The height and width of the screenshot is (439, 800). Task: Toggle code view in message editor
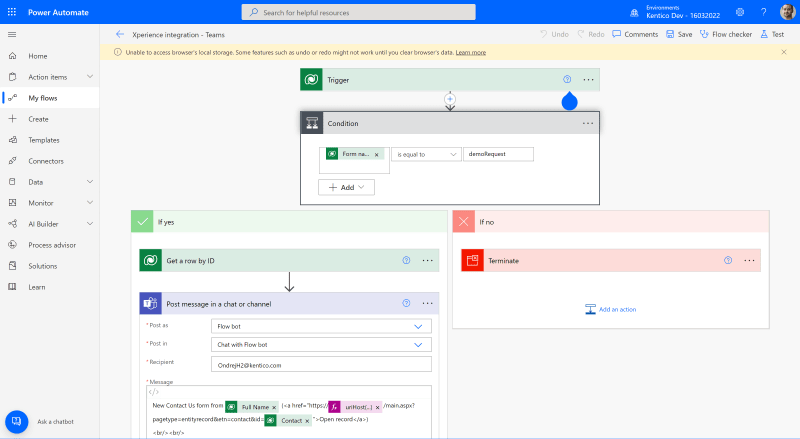pos(154,392)
